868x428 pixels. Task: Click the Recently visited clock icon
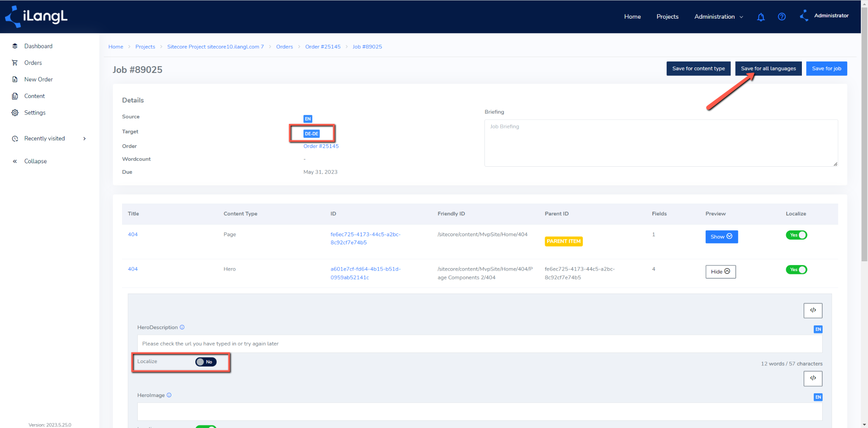(x=15, y=139)
